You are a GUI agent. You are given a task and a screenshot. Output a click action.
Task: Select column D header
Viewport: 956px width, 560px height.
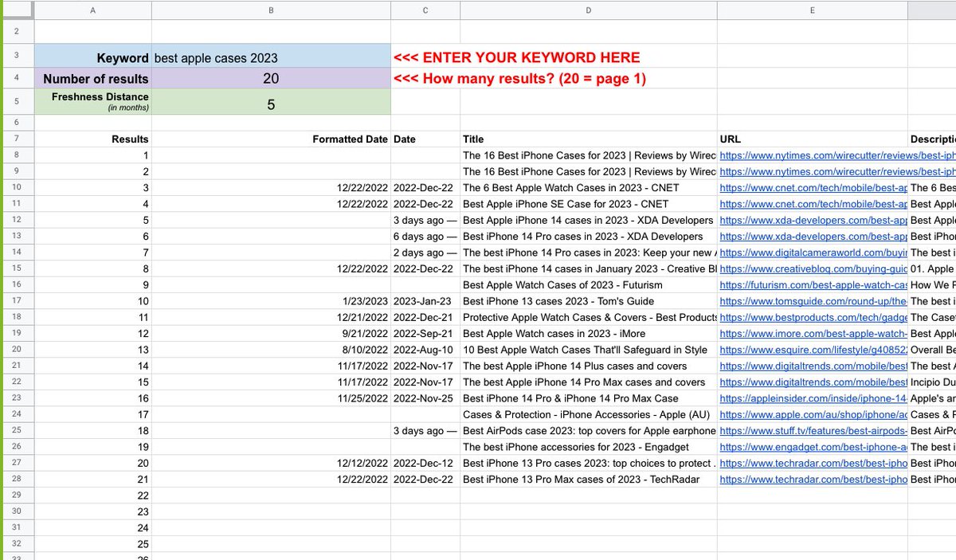[589, 10]
